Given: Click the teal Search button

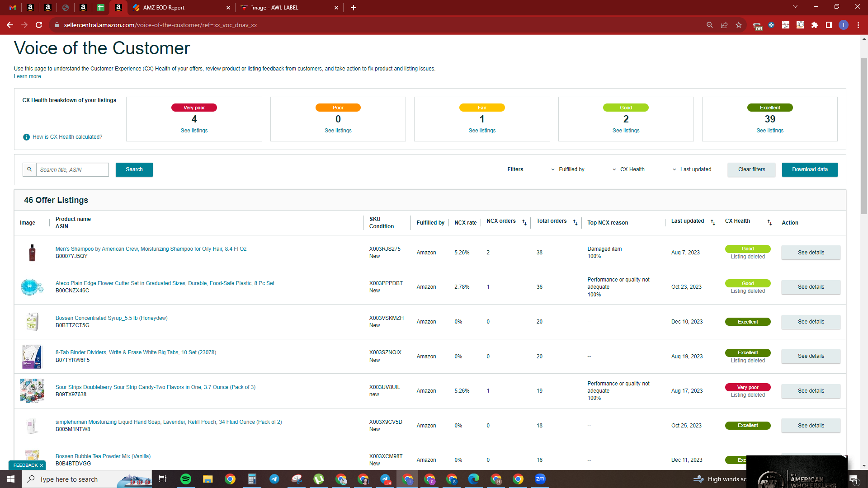Looking at the screenshot, I should (134, 169).
